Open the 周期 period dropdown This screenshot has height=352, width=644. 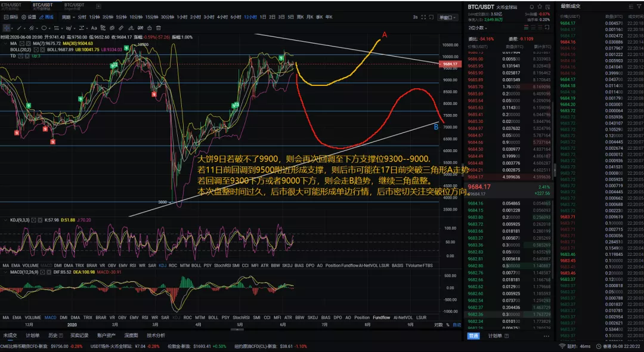68,17
